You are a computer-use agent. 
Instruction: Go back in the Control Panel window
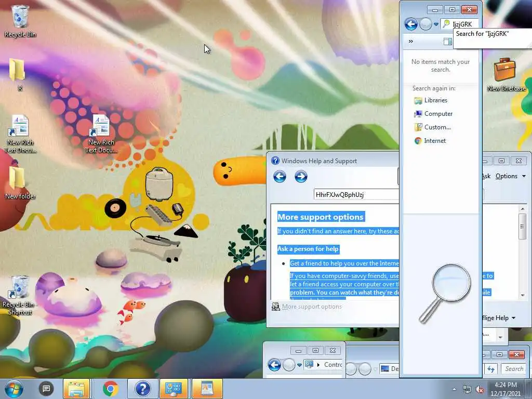[274, 365]
